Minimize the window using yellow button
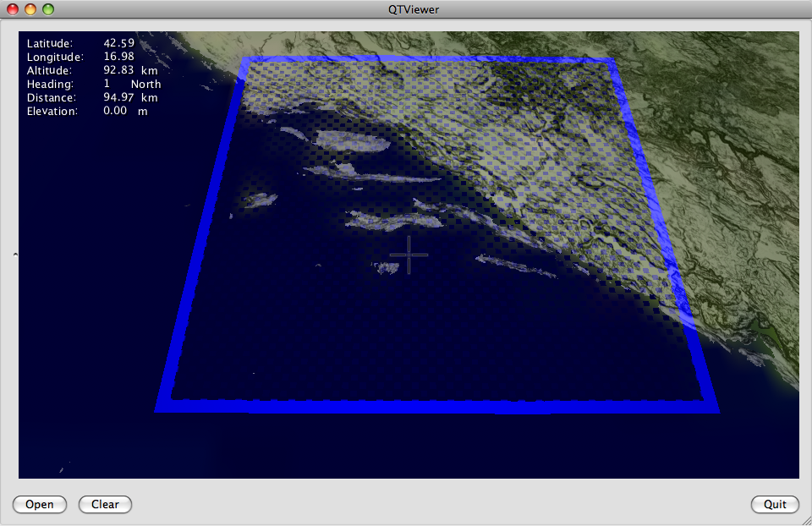Image resolution: width=812 pixels, height=526 pixels. [30, 9]
